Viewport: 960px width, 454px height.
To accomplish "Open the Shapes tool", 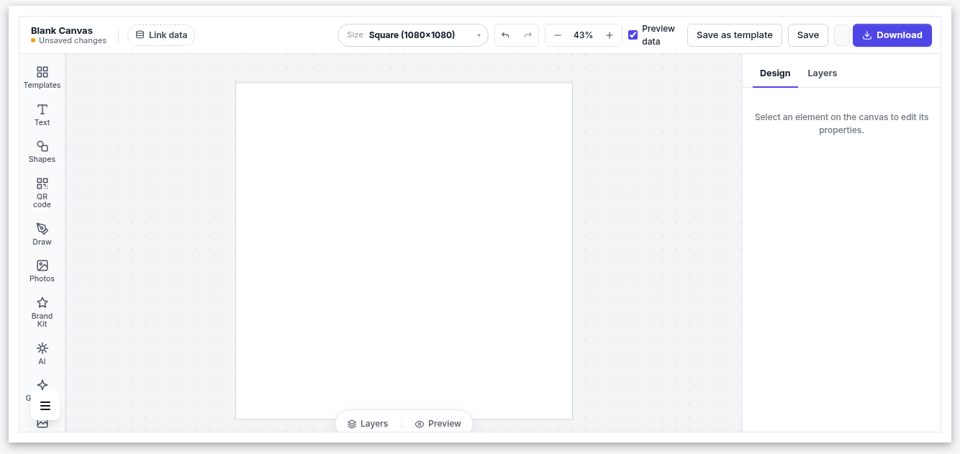I will [x=42, y=151].
